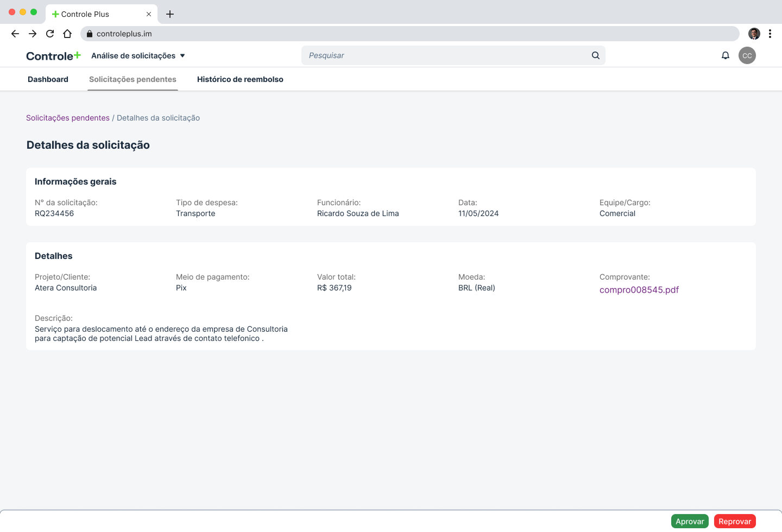The image size is (782, 532).
Task: Click the browser profile picture
Action: pyautogui.click(x=754, y=34)
